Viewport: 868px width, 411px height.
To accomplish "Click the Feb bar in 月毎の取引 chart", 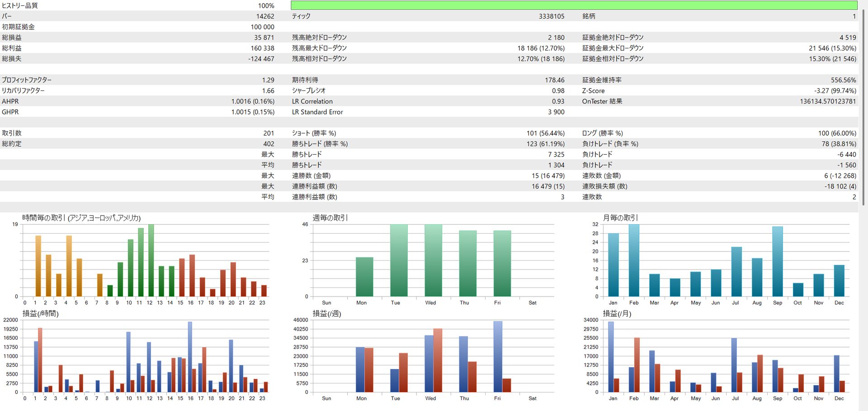I will coord(634,260).
